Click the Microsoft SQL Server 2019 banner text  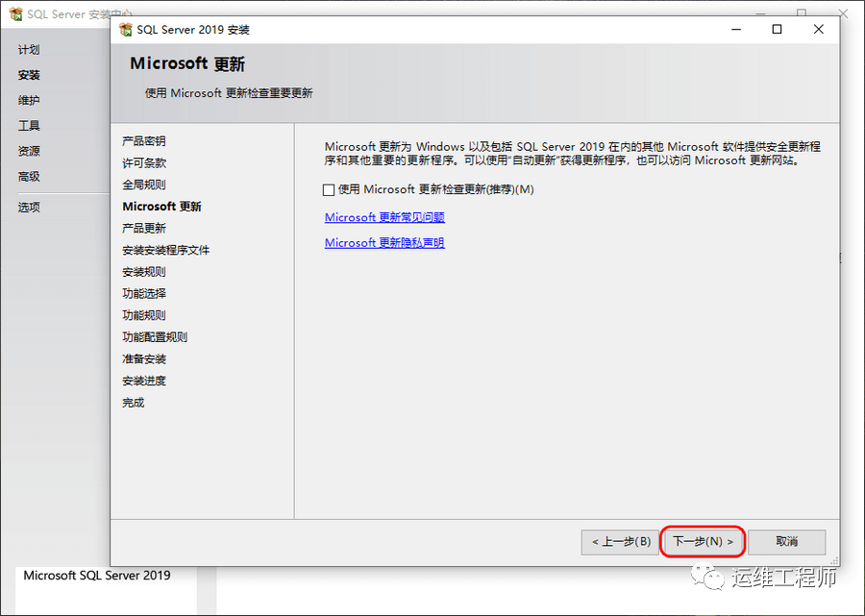click(97, 576)
